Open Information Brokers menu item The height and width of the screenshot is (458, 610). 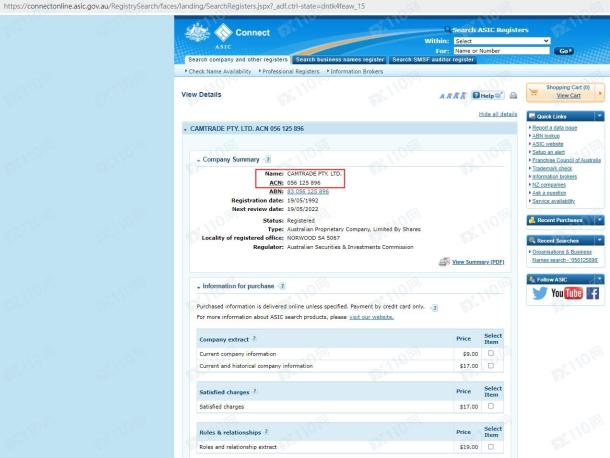357,72
